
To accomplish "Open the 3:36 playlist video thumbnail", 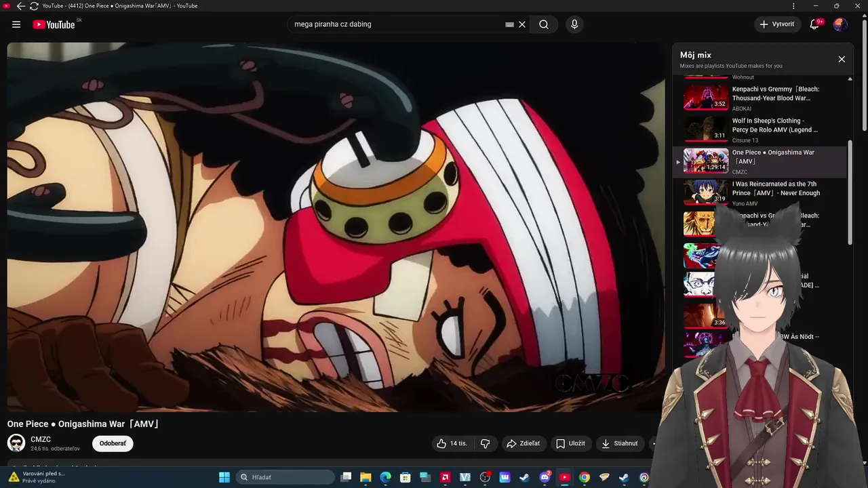I will tap(705, 314).
